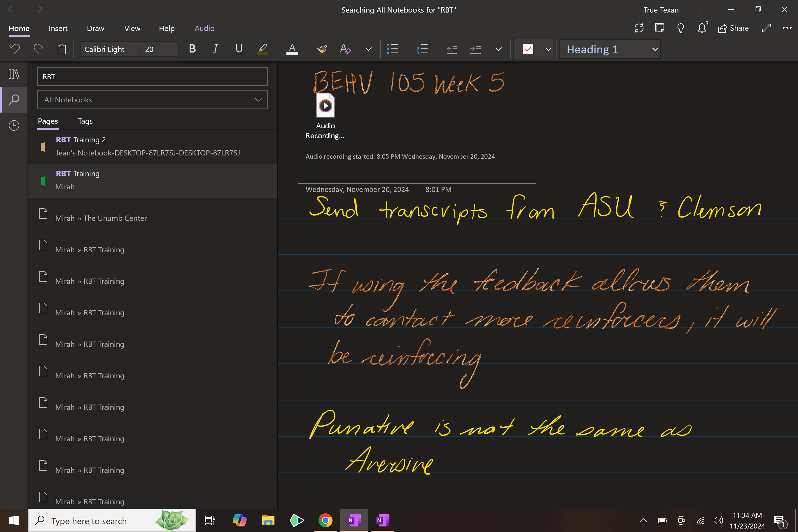Toggle italic formatting

click(216, 49)
